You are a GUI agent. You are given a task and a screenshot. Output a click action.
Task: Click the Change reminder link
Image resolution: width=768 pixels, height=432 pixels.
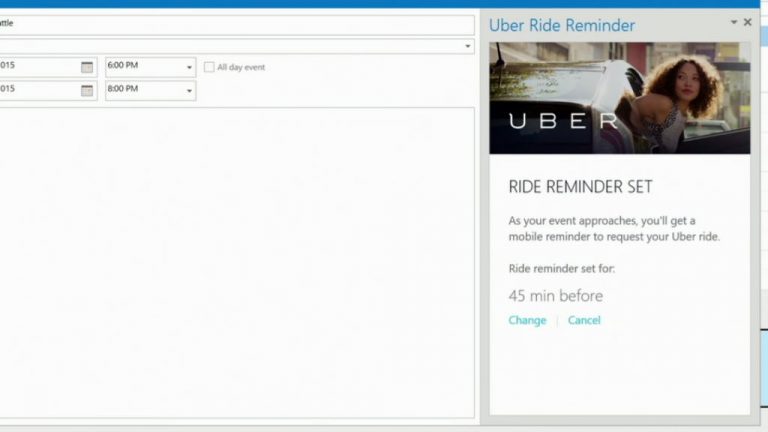[527, 320]
